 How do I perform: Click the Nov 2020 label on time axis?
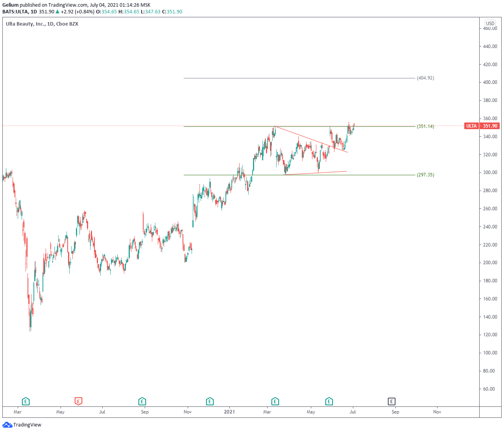[188, 412]
